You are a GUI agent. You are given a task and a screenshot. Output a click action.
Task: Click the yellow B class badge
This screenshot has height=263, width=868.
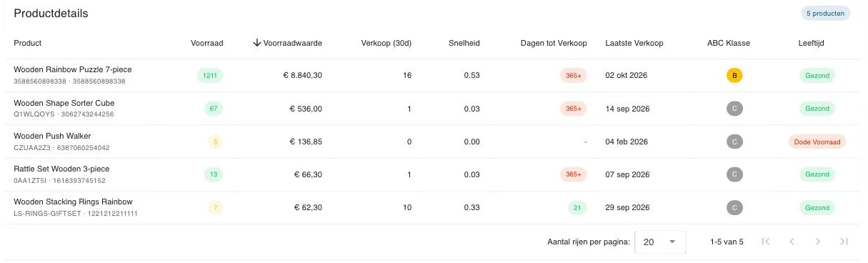pyautogui.click(x=734, y=75)
